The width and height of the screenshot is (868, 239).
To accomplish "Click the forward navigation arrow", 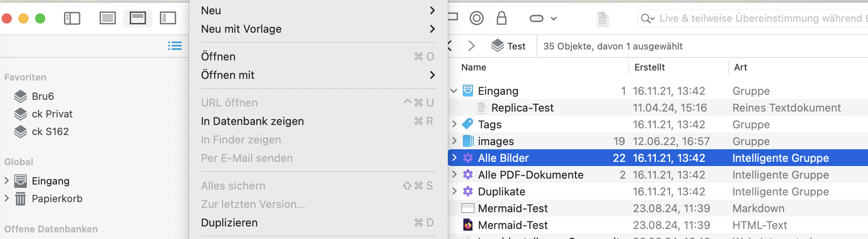I will pyautogui.click(x=471, y=46).
